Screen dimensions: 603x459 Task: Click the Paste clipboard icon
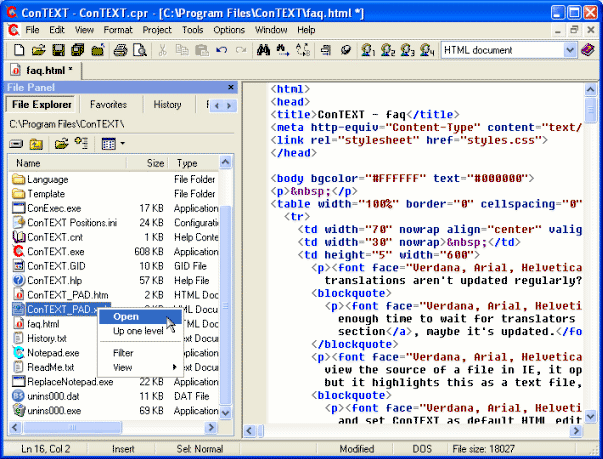point(202,50)
